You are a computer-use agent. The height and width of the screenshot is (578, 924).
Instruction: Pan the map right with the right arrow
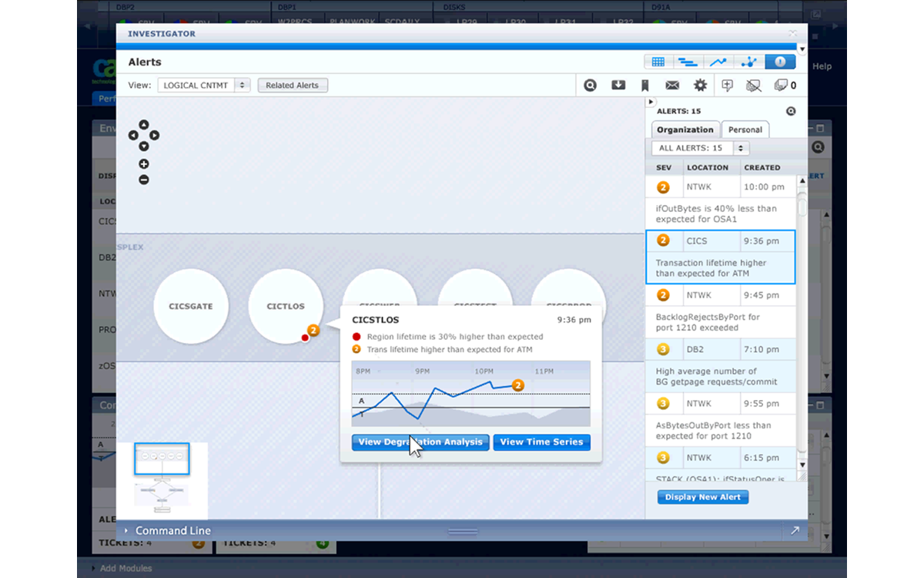click(155, 135)
